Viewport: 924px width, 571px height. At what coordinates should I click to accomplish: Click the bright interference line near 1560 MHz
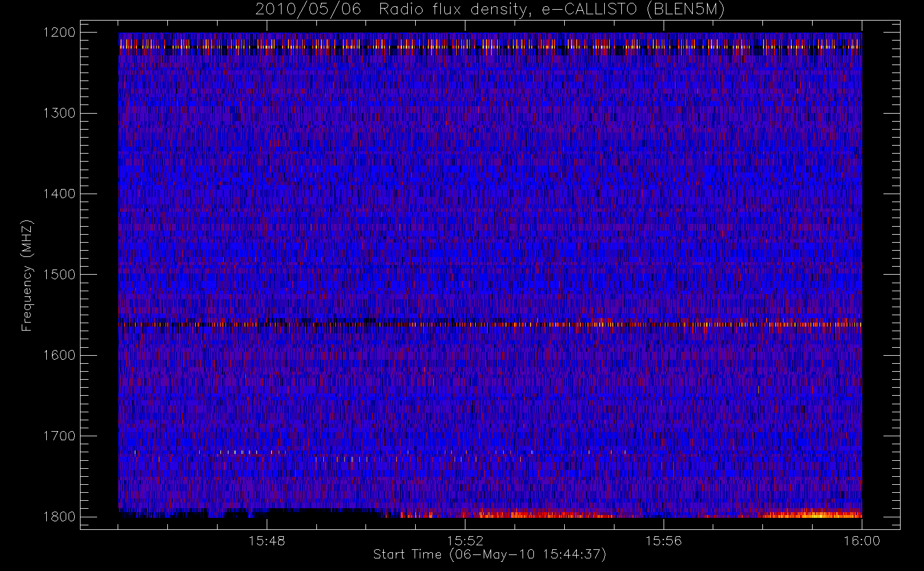(490, 324)
